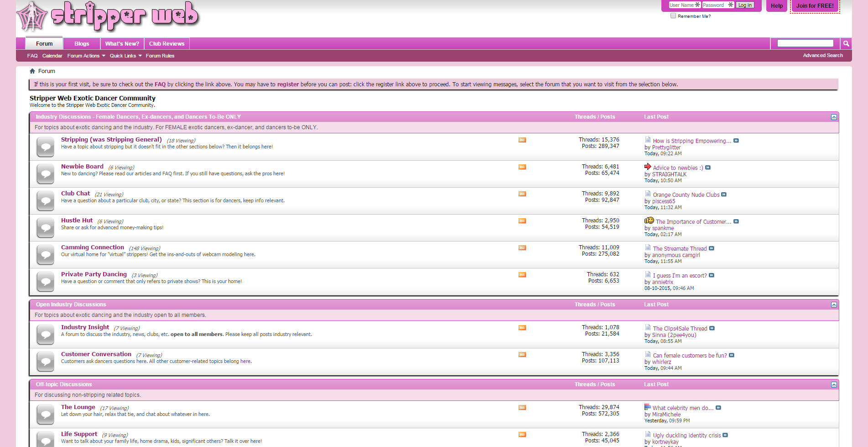Click RSS feed icon for Private Party Dancing
The height and width of the screenshot is (447, 868).
[522, 275]
